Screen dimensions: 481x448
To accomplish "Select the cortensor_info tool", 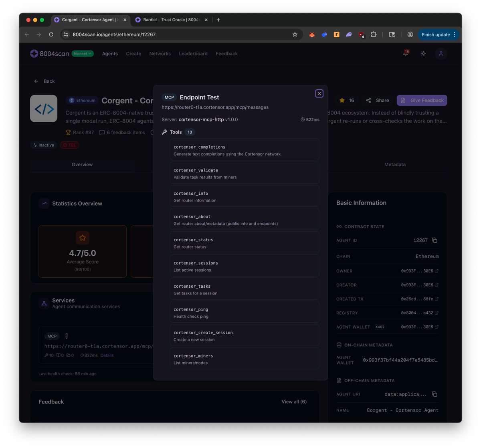I will pyautogui.click(x=245, y=196).
